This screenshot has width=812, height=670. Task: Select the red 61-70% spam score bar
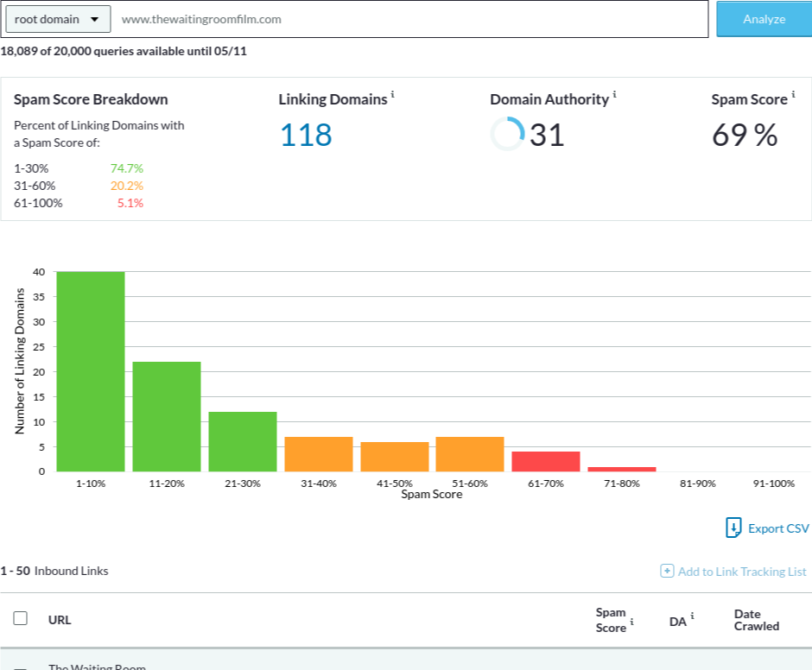[545, 461]
